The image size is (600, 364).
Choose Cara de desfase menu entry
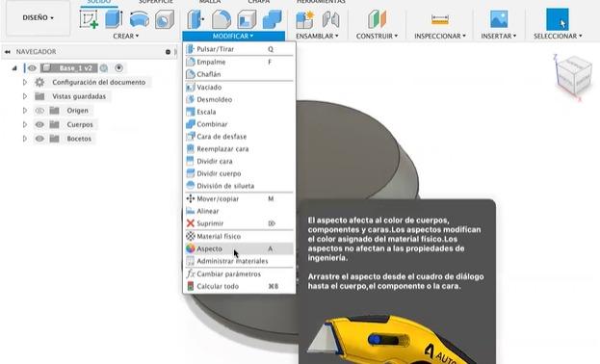coord(239,137)
